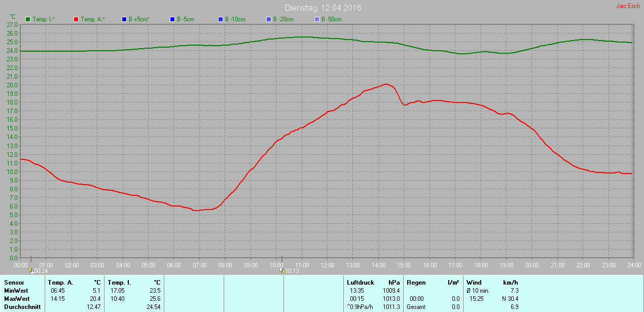Select the Temp. I. column header

coord(119,282)
